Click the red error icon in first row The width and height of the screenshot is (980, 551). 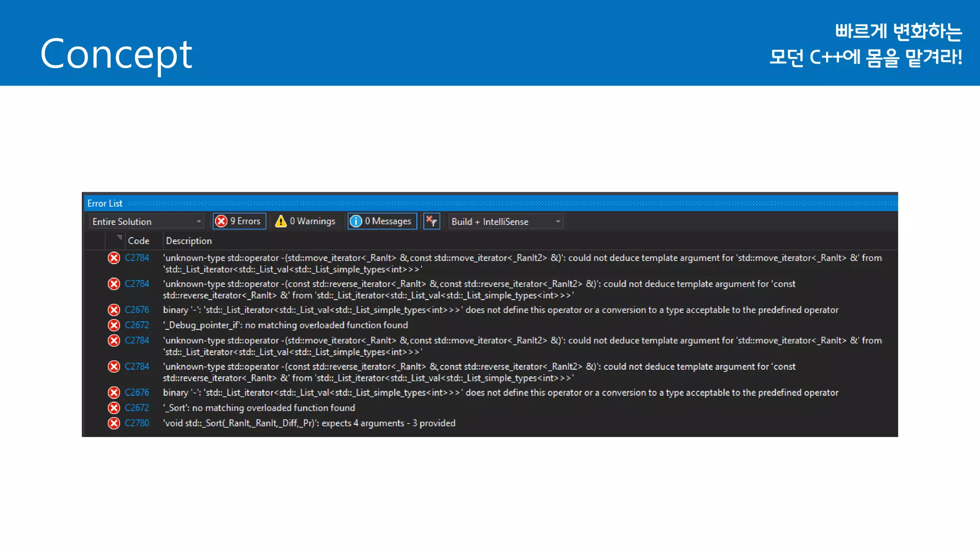click(114, 258)
